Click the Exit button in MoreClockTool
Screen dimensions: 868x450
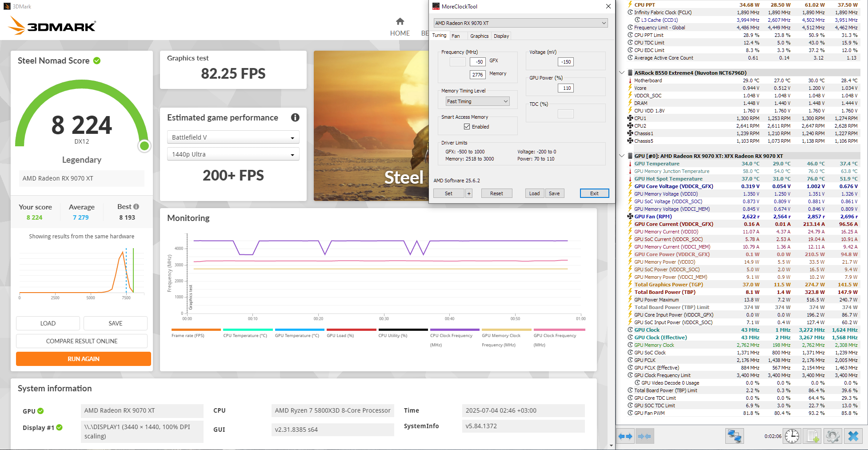(x=594, y=193)
